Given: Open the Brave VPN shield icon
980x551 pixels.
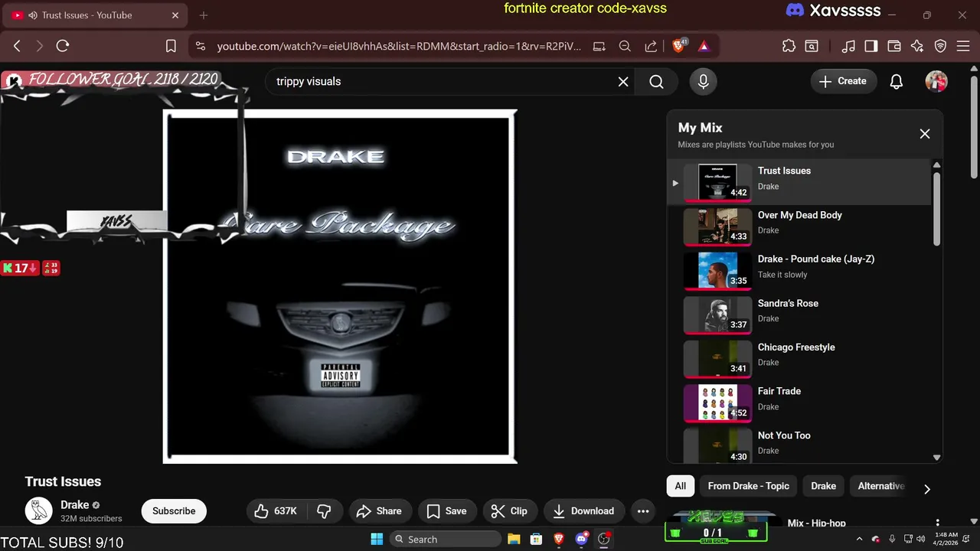Looking at the screenshot, I should (x=940, y=46).
